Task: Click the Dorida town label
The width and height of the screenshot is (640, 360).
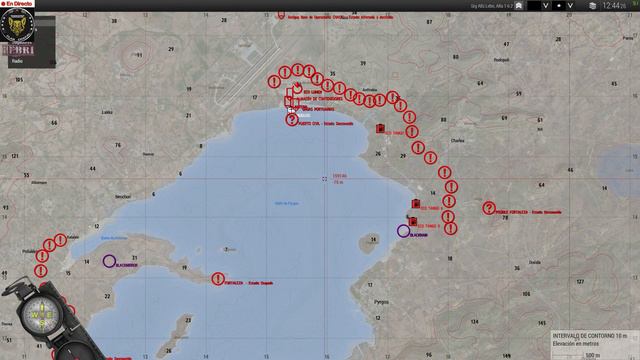Action: pos(535,262)
